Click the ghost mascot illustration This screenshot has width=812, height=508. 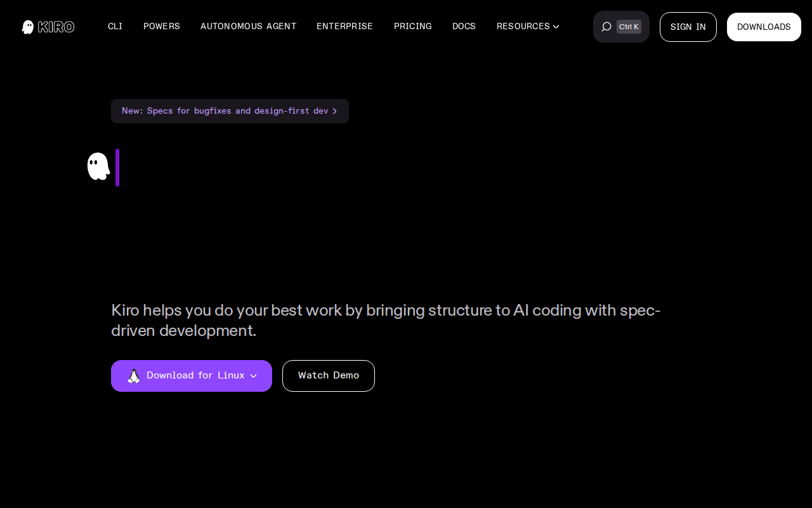click(98, 166)
